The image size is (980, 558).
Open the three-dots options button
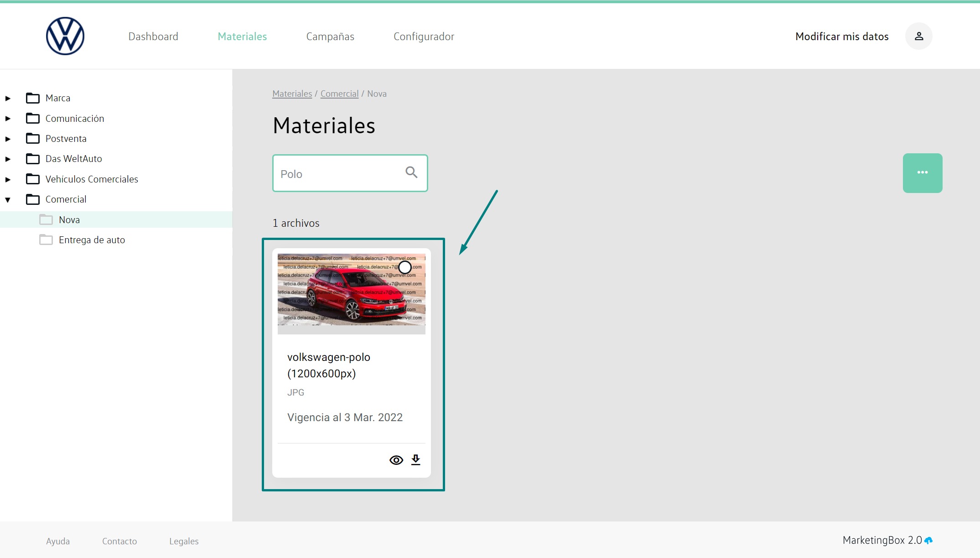tap(922, 173)
